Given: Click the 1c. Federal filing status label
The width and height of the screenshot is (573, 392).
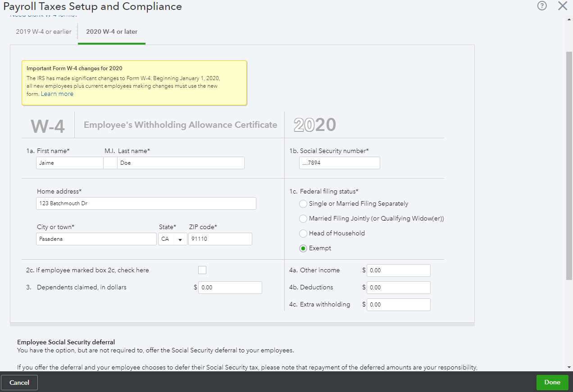Looking at the screenshot, I should tap(324, 191).
